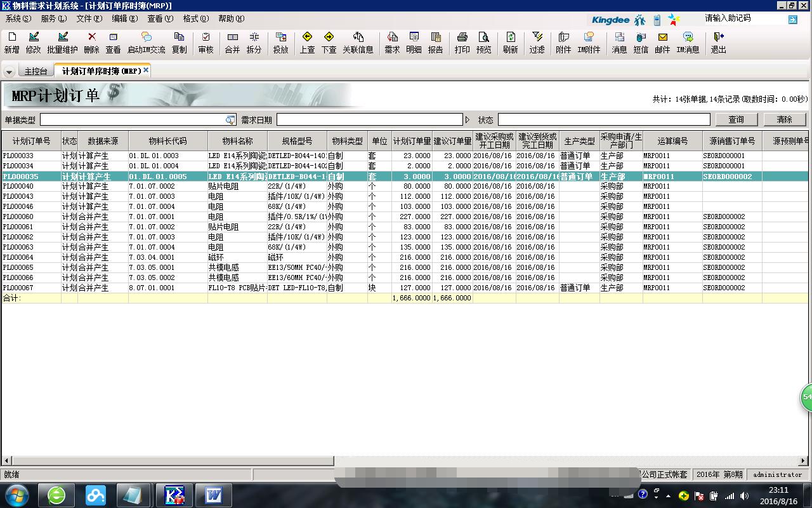Click the 刷新 (Refresh) toolbar icon
This screenshot has height=508, width=812.
510,42
